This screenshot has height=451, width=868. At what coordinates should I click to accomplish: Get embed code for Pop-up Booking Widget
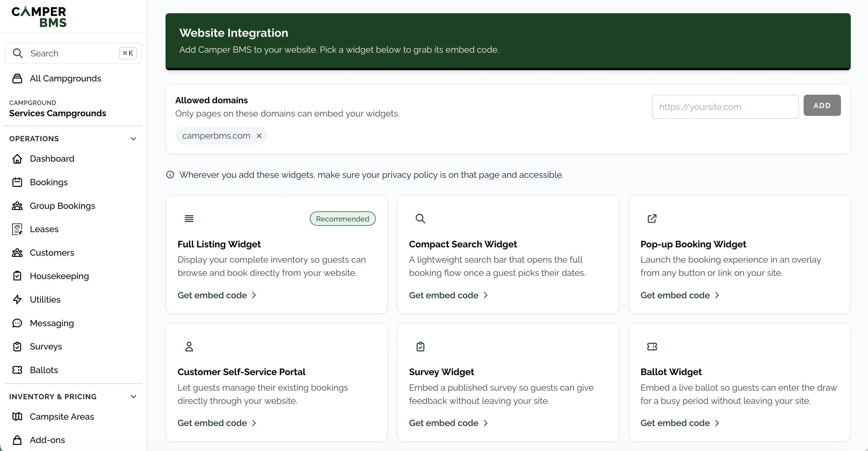(x=680, y=295)
